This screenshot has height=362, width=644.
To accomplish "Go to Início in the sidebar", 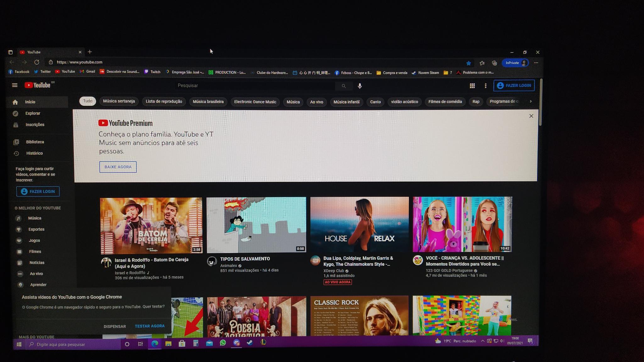I will [37, 102].
